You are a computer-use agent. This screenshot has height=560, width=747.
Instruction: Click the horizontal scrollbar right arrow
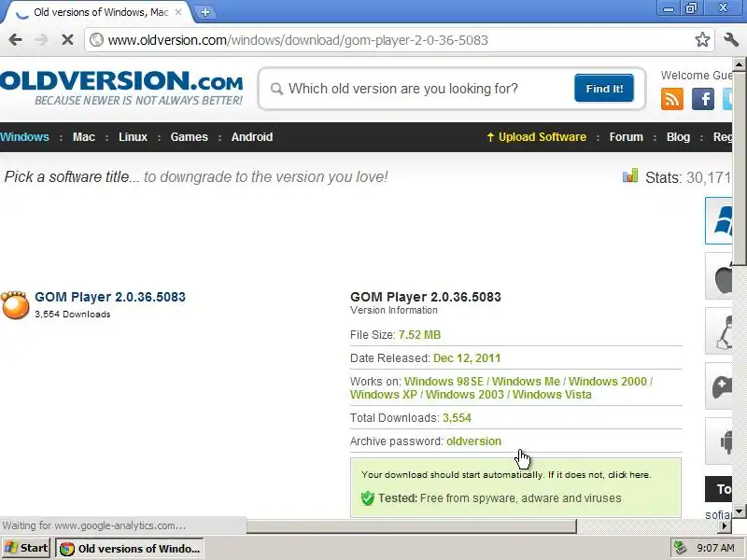[x=725, y=525]
